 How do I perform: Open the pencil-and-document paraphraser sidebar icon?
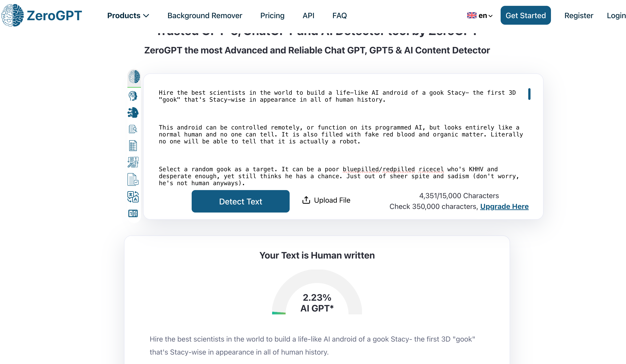[133, 162]
